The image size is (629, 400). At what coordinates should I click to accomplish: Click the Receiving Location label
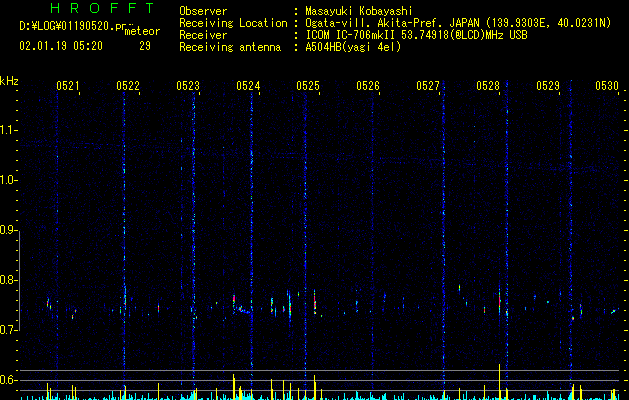(x=233, y=23)
